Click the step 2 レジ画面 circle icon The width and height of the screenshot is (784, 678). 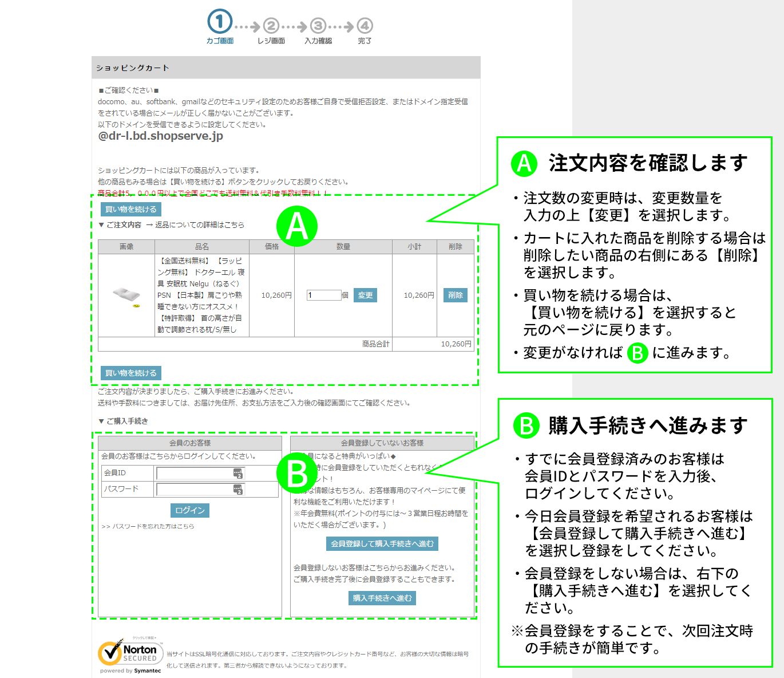pos(271,26)
